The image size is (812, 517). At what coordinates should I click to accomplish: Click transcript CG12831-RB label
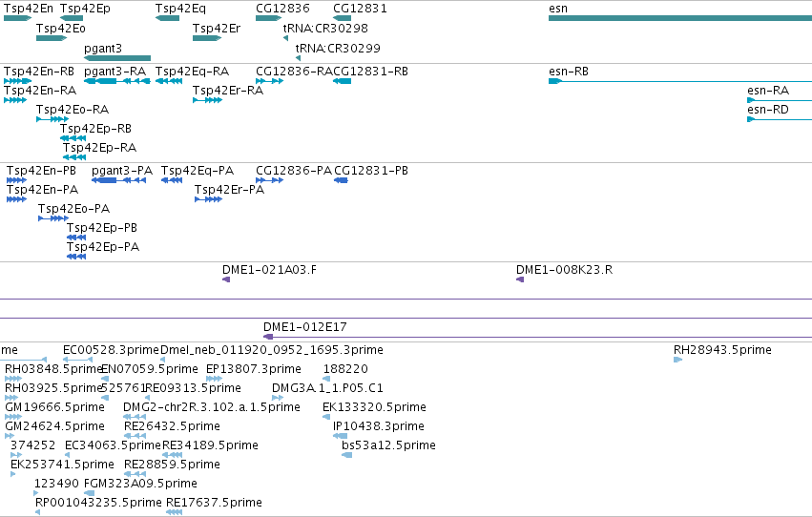(x=371, y=72)
